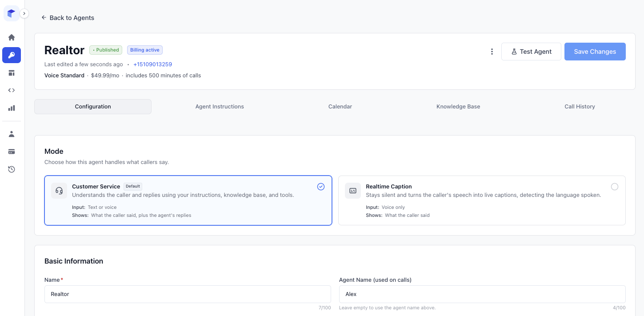Open the Calendar tab
This screenshot has width=644, height=316.
[340, 107]
